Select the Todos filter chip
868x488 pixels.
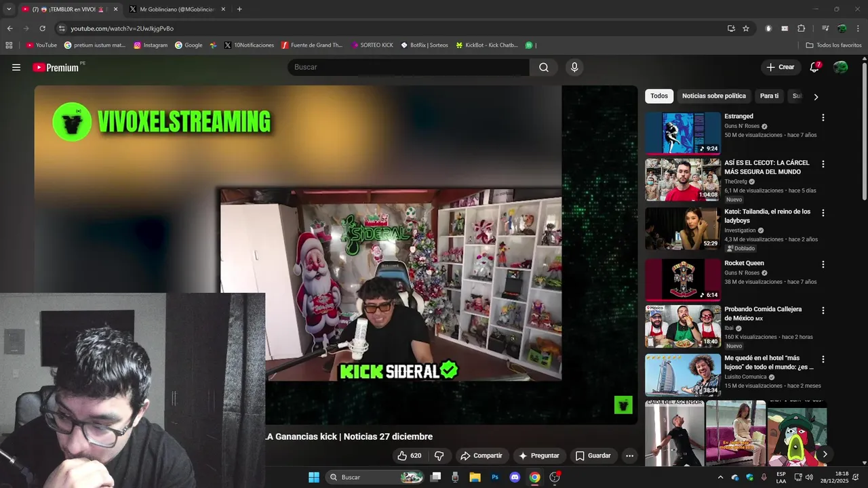click(659, 96)
